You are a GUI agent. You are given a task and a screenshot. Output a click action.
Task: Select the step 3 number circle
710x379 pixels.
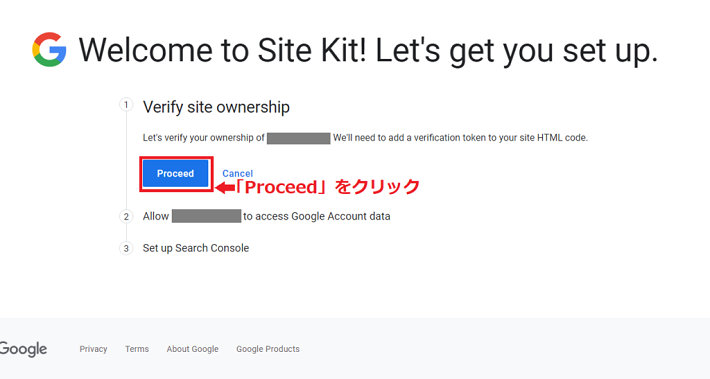126,248
